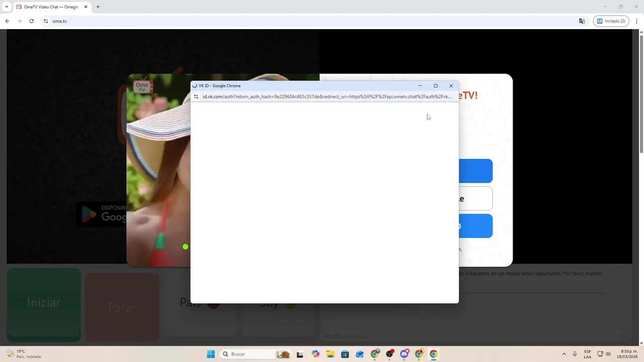Close the OmeTV Video Chat tab

coord(86,7)
